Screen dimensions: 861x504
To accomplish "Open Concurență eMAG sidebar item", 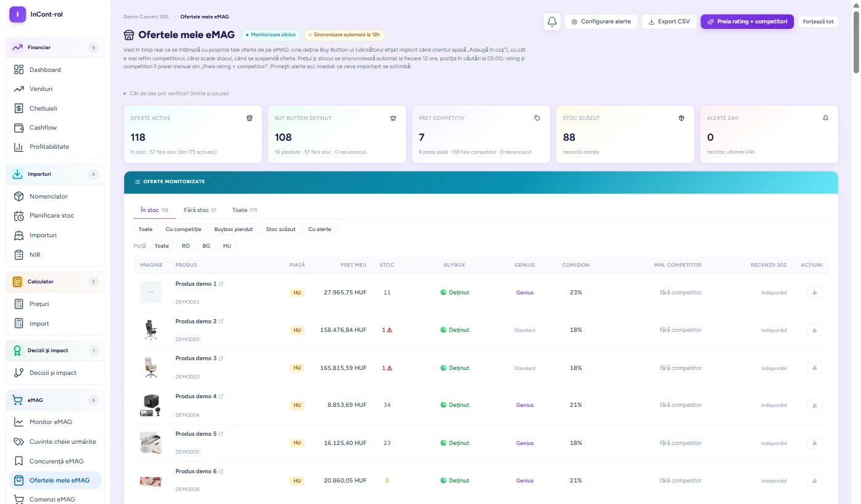I will click(x=55, y=461).
